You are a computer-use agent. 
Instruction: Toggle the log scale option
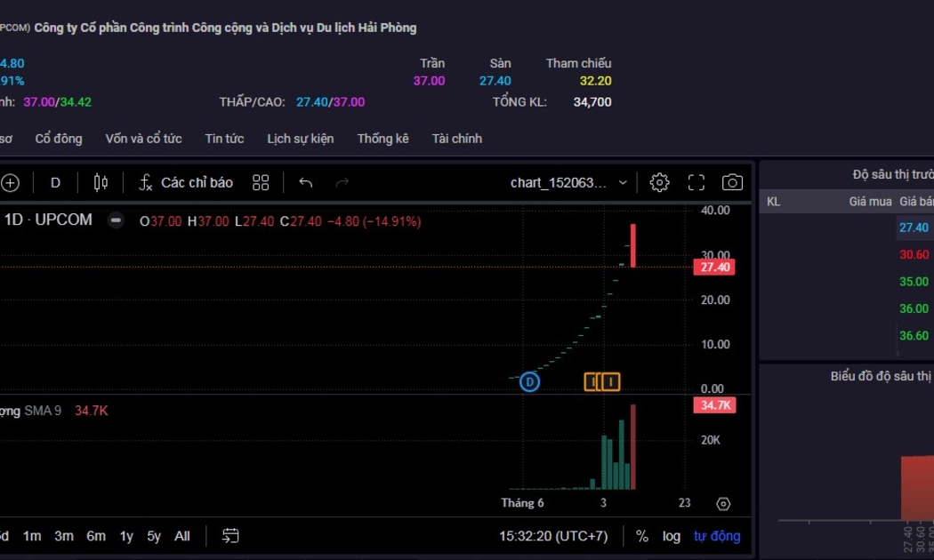(672, 536)
